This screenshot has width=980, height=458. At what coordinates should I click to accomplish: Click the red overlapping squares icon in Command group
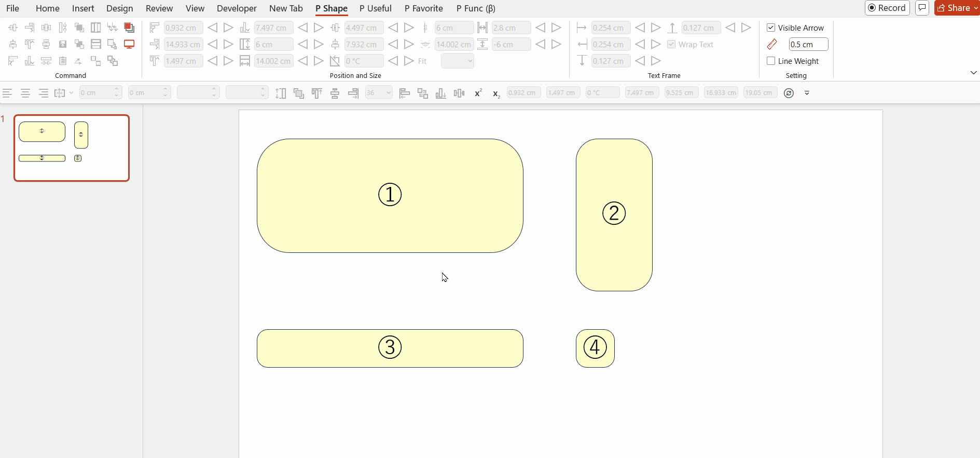click(129, 28)
